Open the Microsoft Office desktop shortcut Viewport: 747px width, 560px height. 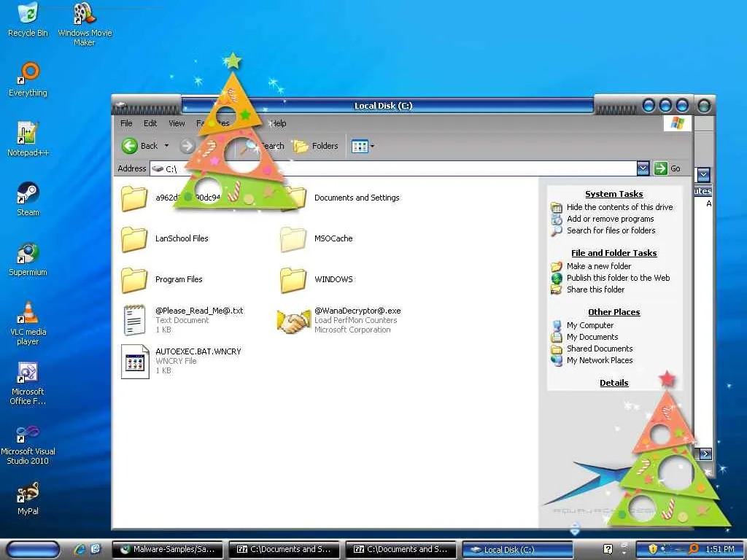[28, 384]
